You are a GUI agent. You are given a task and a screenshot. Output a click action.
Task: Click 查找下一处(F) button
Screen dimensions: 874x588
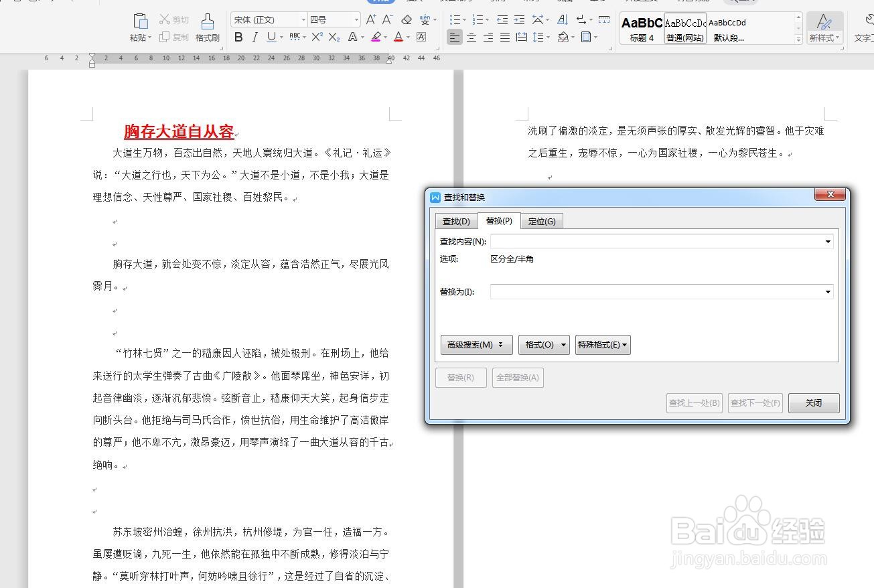(755, 403)
